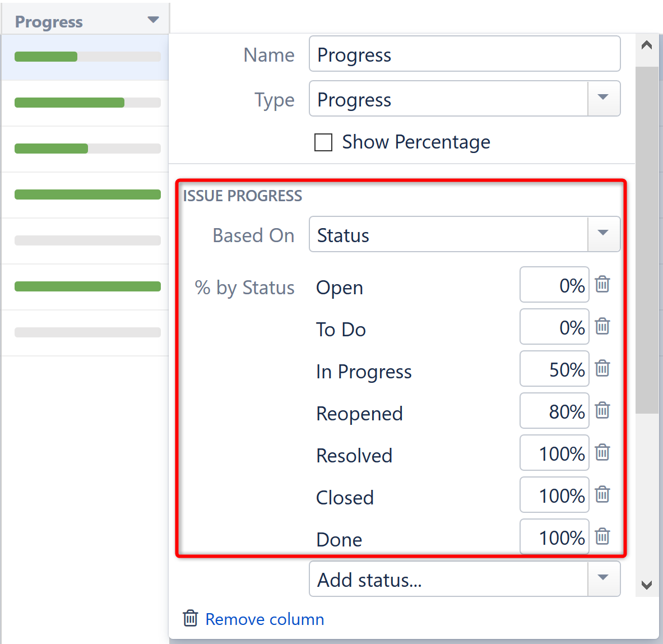Click the scrollbar down arrow
This screenshot has height=644, width=663.
coord(646,585)
